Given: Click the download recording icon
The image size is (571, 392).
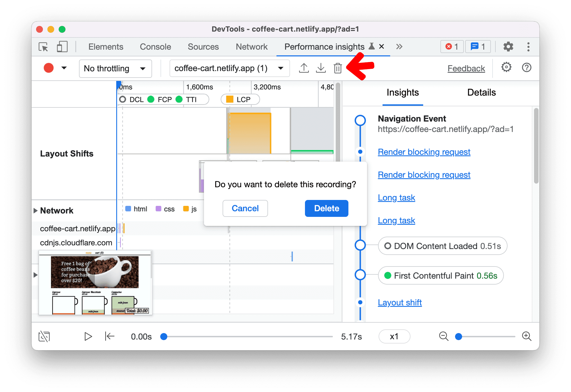Looking at the screenshot, I should pos(321,68).
